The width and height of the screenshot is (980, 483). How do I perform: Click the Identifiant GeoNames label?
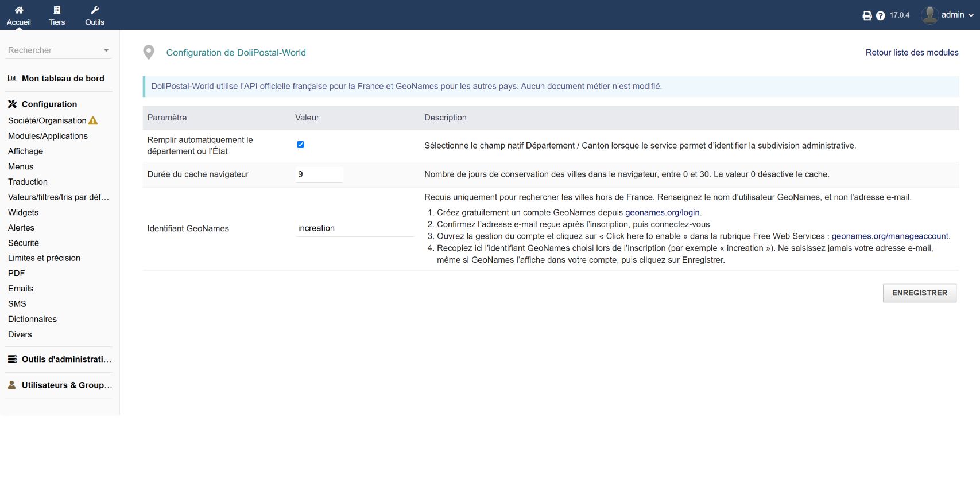click(188, 228)
